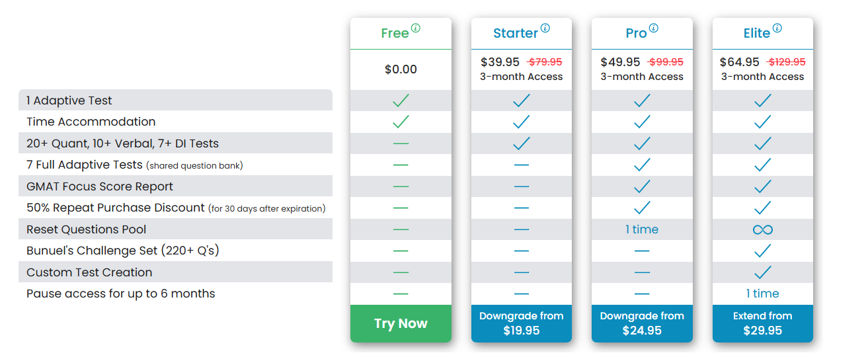Click the Starter $39.95 price
Screen dimensions: 868x359
pos(500,62)
